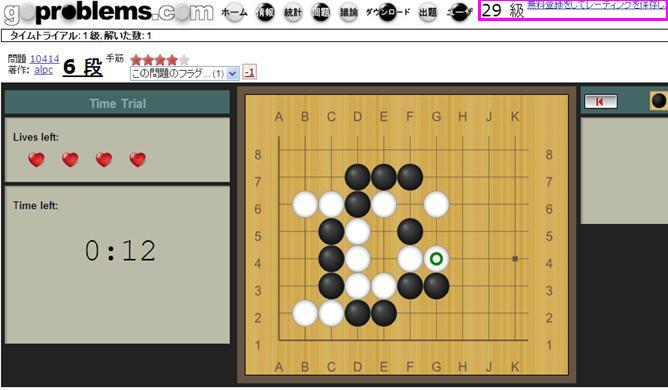Click the 議論 navigation stone
Screen dimensions: 668x390
(348, 12)
